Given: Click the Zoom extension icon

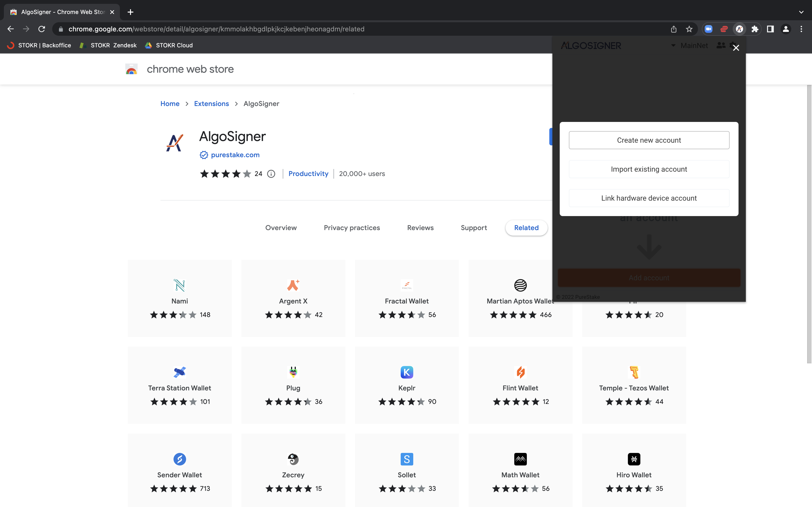Looking at the screenshot, I should pos(708,29).
